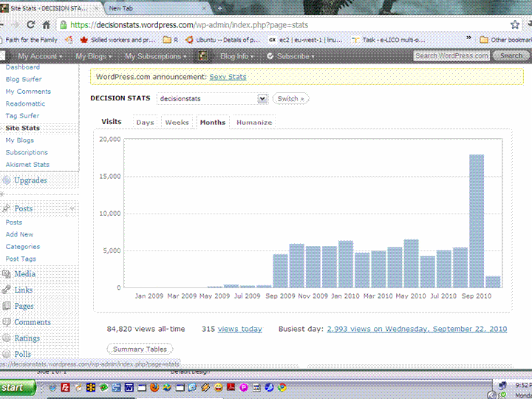Open the Pages icon in admin sidebar
Viewport: 532px width, 399px height.
point(7,306)
